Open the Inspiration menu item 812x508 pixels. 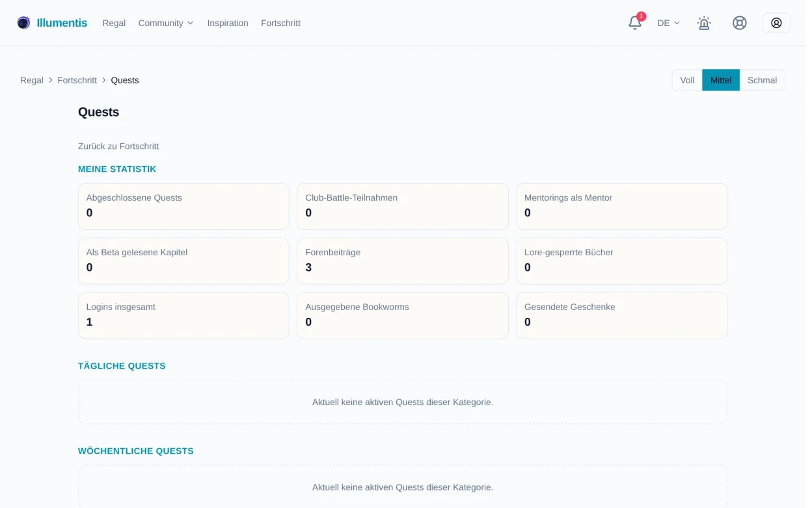pyautogui.click(x=228, y=23)
